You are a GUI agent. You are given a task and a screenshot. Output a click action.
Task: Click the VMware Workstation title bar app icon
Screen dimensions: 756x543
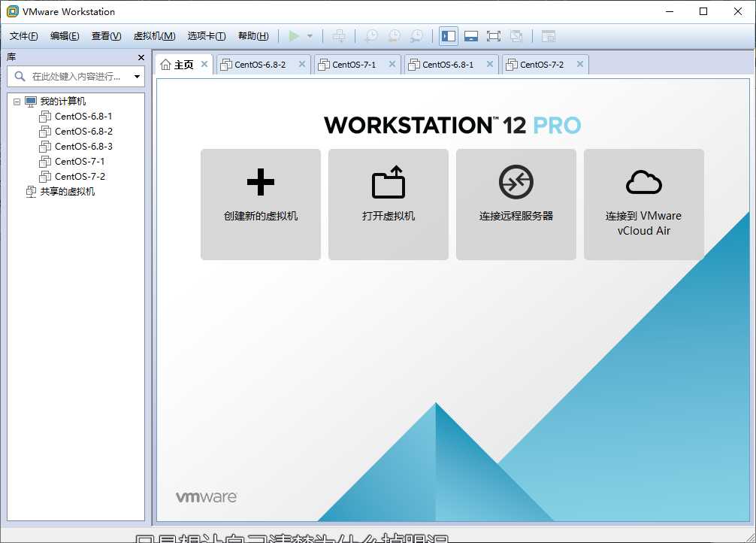point(13,11)
